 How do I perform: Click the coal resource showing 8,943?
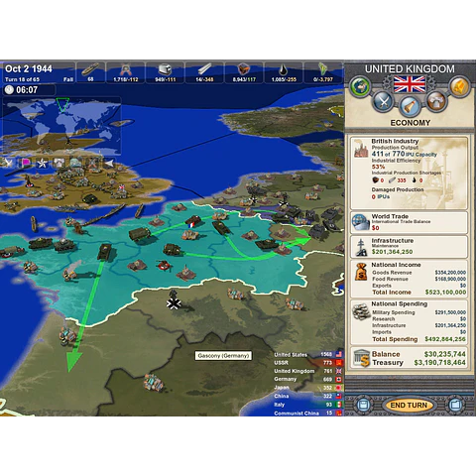coord(244,72)
